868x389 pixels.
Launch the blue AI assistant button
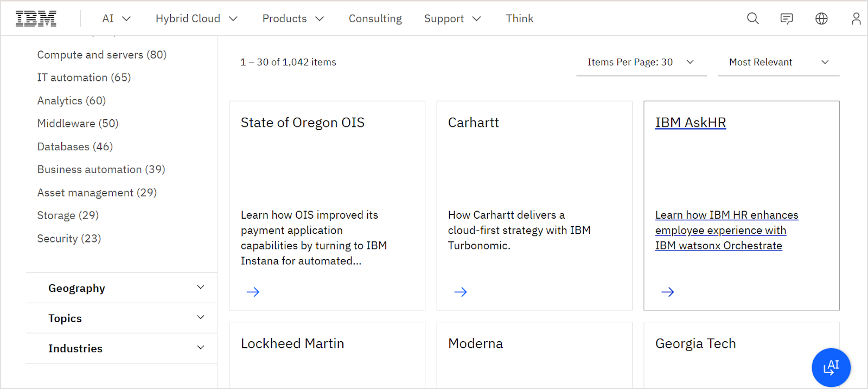pyautogui.click(x=831, y=367)
